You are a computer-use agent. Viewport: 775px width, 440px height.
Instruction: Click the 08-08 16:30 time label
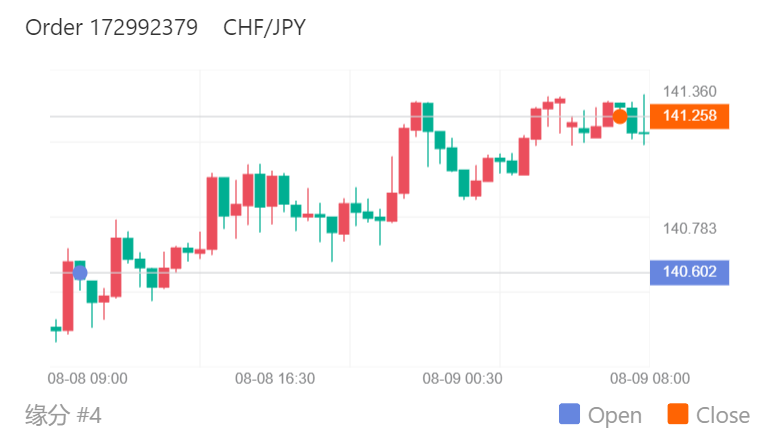click(x=275, y=379)
